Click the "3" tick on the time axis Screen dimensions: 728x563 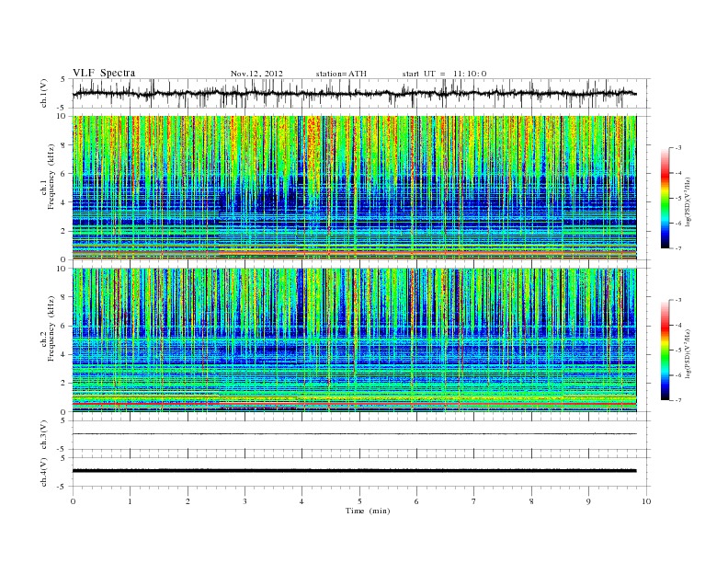245,501
